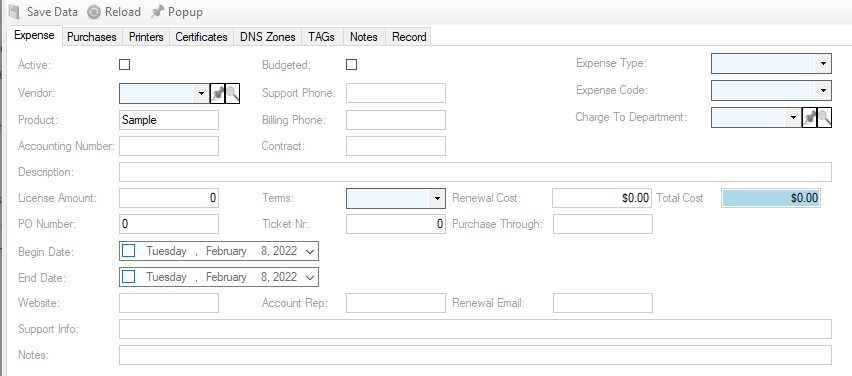Open the Charge To Department dropdown

pos(793,117)
